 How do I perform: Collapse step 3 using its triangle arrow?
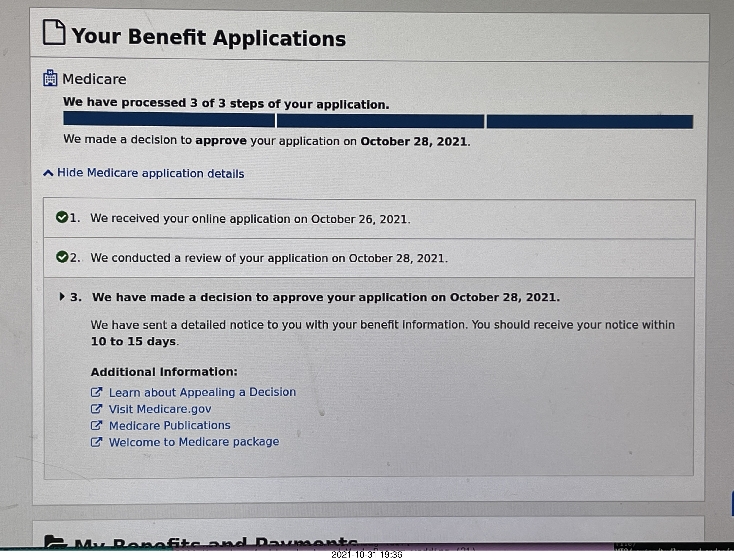62,296
